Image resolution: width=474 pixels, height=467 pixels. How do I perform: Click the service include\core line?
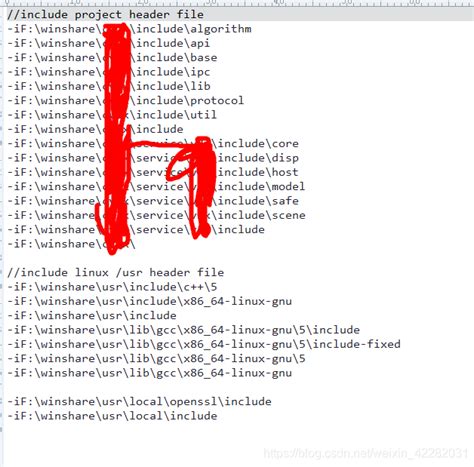click(153, 144)
